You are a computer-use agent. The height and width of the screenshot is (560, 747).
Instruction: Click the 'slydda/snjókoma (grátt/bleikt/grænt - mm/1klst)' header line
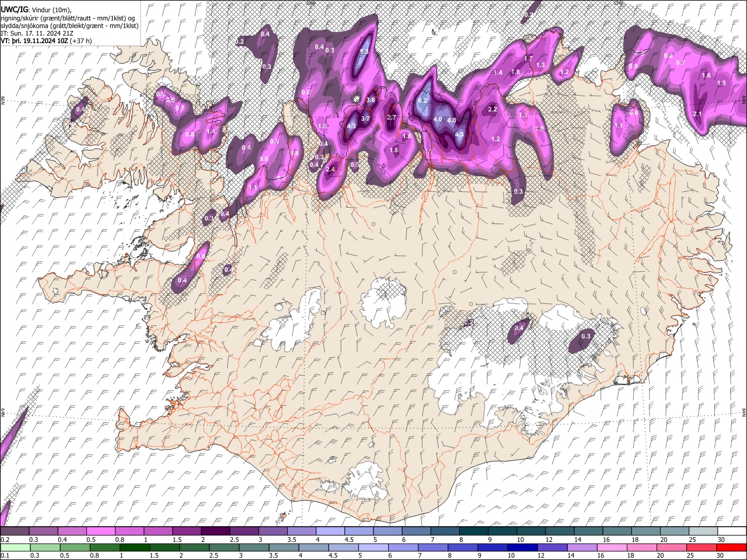[x=69, y=26]
